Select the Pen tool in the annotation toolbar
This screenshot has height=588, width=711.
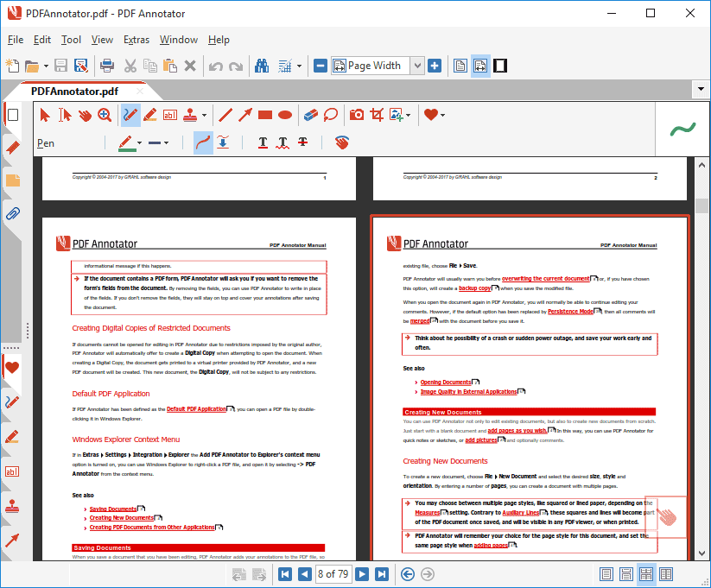coord(130,115)
